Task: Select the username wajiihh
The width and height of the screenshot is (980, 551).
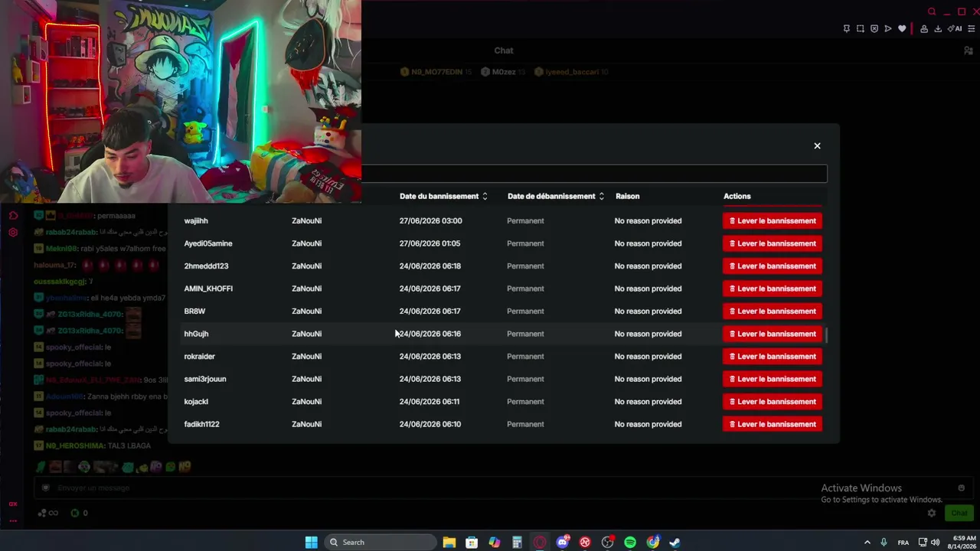Action: [196, 220]
